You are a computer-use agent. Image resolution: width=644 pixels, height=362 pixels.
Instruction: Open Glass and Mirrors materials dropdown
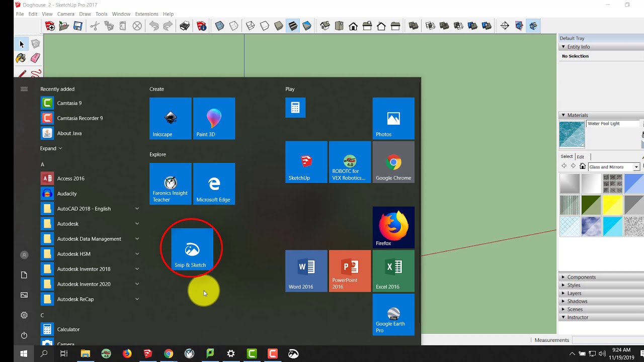(x=614, y=167)
